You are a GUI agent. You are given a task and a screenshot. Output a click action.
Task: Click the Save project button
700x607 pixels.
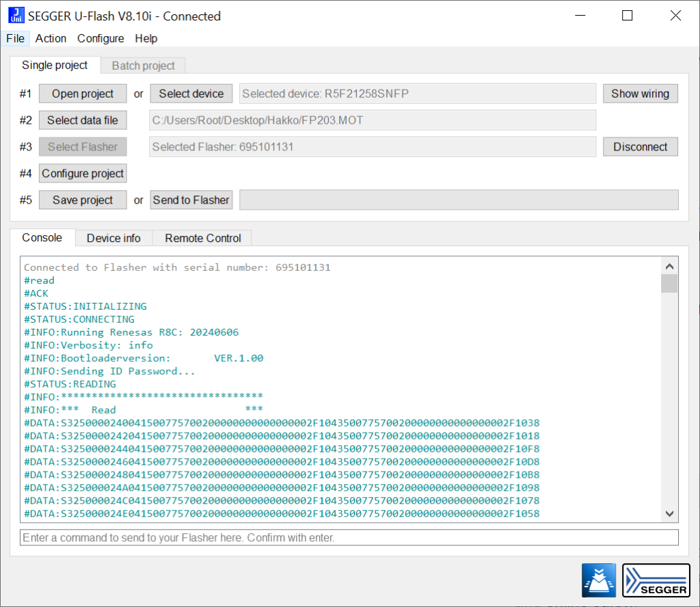(x=83, y=200)
